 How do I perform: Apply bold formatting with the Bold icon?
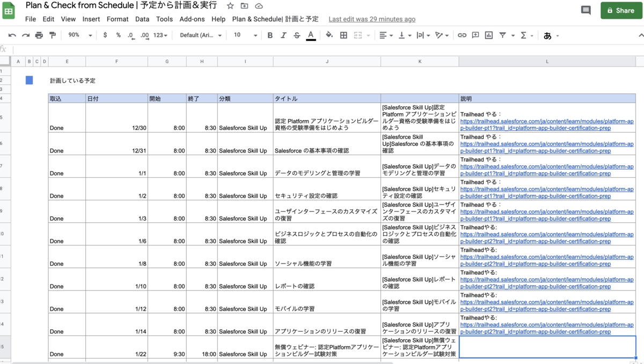(x=270, y=35)
